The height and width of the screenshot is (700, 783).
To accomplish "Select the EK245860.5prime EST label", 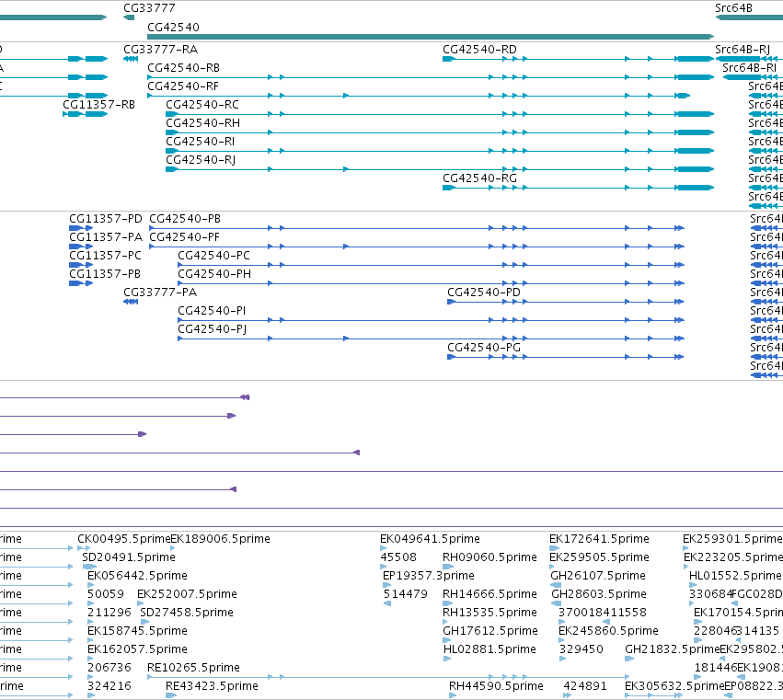I will [609, 632].
